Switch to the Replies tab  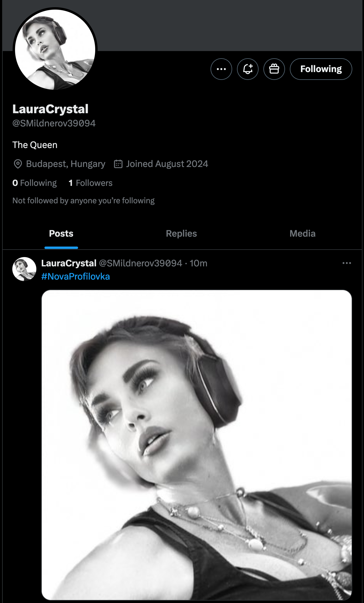coord(181,234)
